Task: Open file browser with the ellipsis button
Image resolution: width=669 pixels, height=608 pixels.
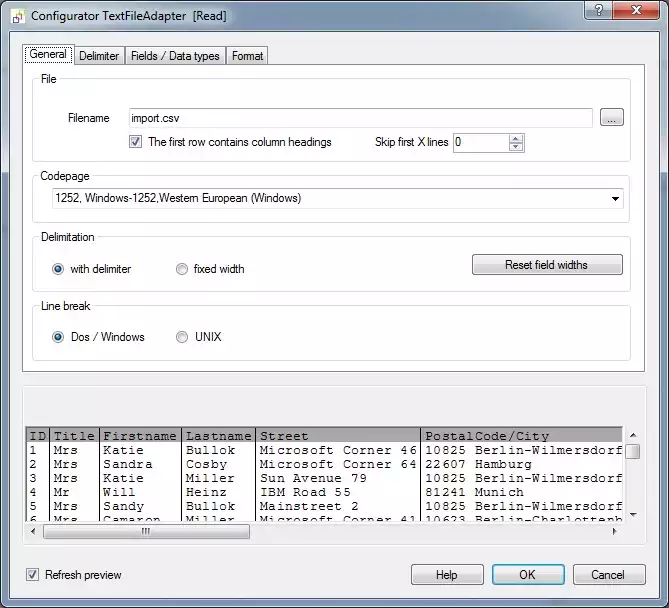Action: click(x=611, y=118)
